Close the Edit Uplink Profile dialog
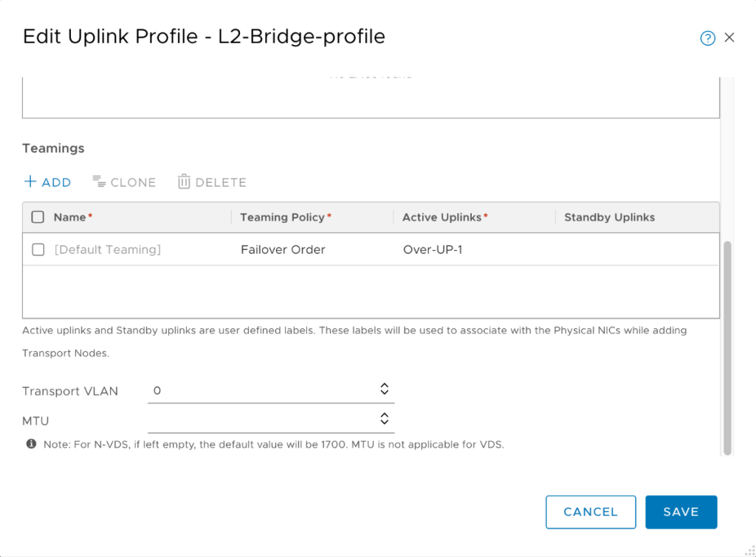The width and height of the screenshot is (756, 557). pyautogui.click(x=729, y=38)
